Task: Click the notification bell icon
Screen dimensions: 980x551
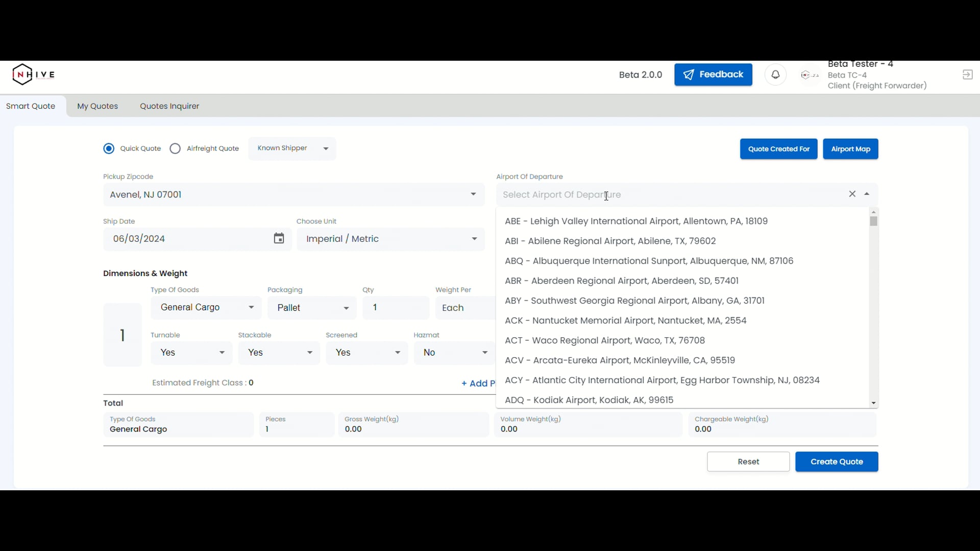Action: [x=775, y=75]
